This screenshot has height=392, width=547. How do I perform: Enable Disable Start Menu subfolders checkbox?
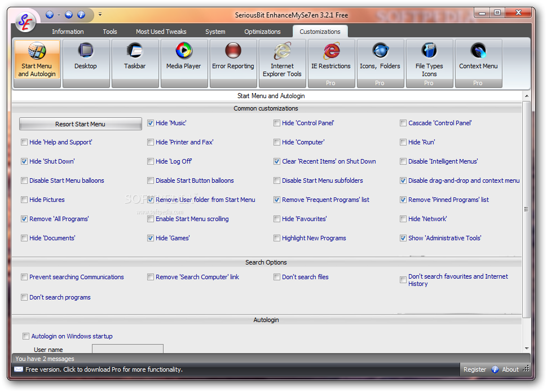click(277, 180)
